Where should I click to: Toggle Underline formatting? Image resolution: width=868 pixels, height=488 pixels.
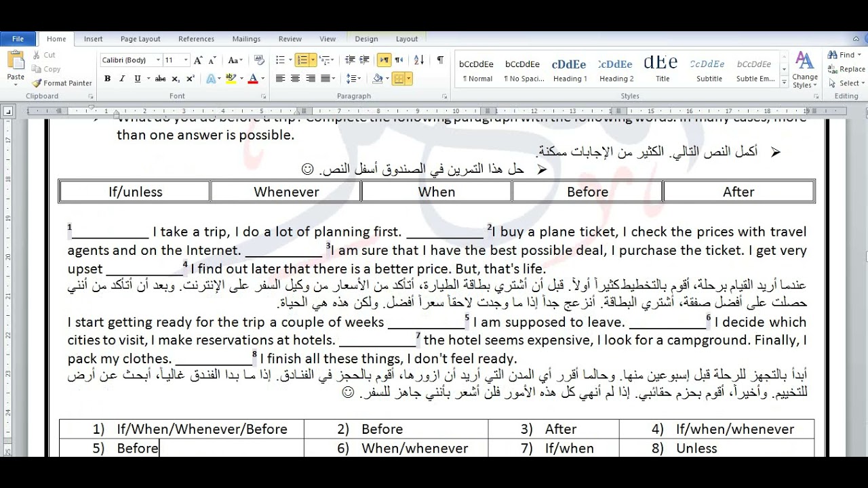click(138, 79)
